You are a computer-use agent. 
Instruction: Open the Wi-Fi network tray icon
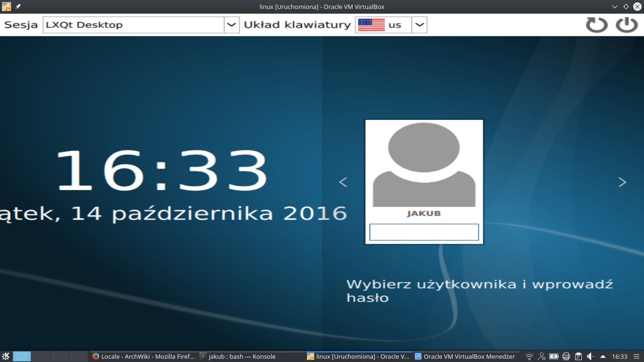[x=529, y=356]
